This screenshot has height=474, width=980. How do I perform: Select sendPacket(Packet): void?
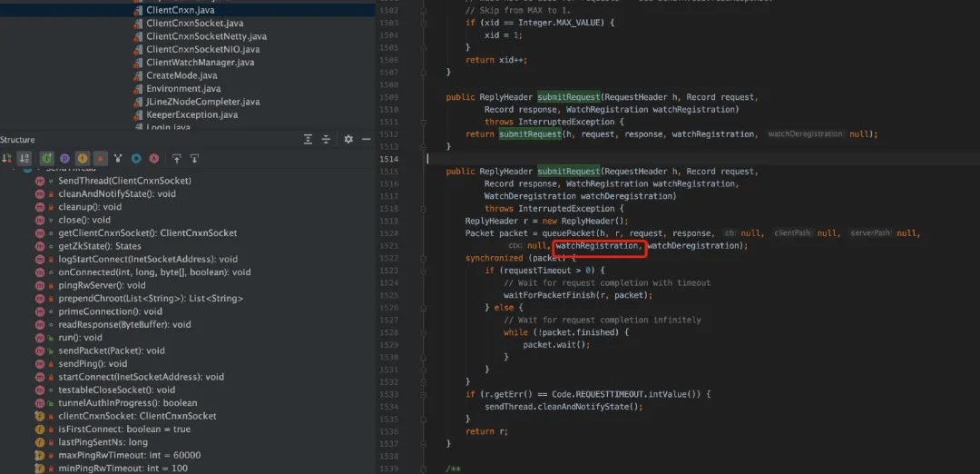[x=112, y=351]
